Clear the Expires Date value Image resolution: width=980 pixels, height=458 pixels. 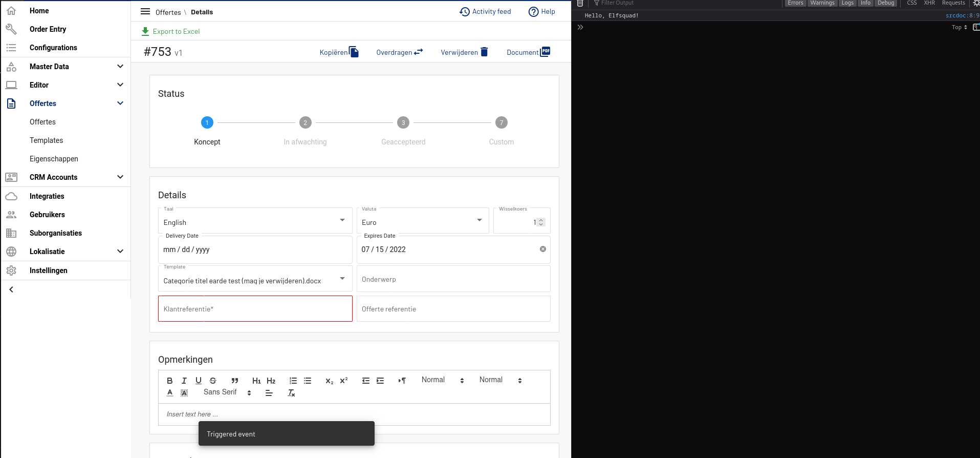[x=543, y=249]
